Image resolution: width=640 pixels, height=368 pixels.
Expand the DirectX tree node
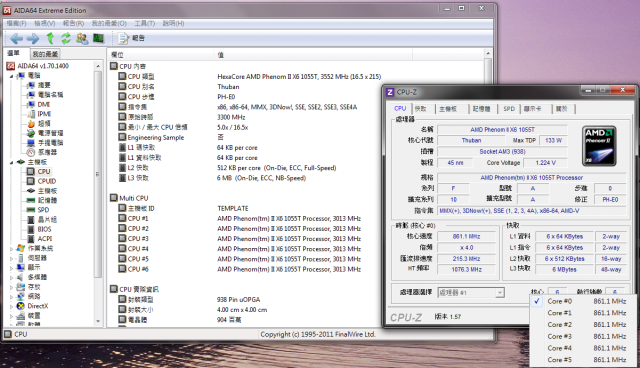coord(11,306)
